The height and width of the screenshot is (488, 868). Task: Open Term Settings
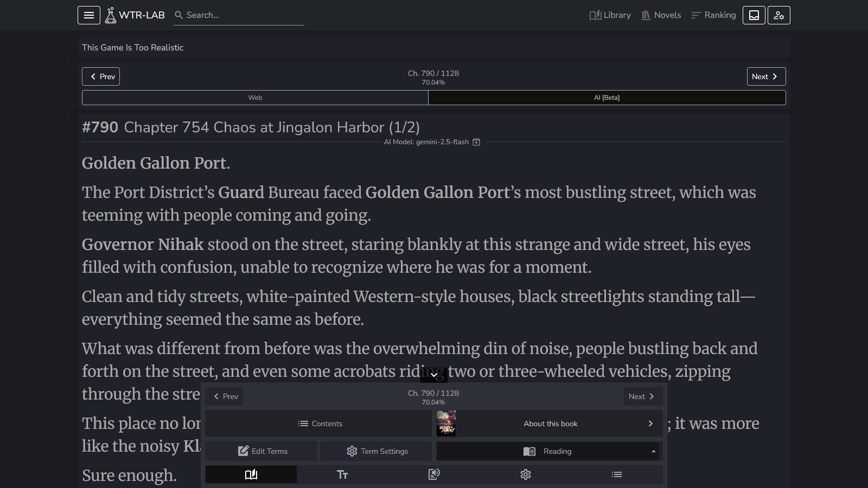coord(376,451)
